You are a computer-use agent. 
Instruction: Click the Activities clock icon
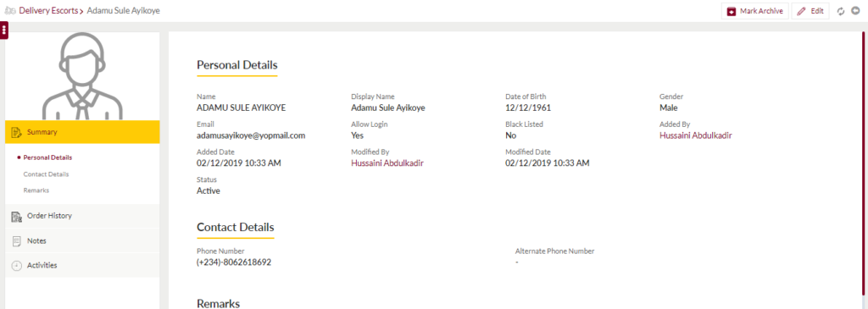click(17, 265)
